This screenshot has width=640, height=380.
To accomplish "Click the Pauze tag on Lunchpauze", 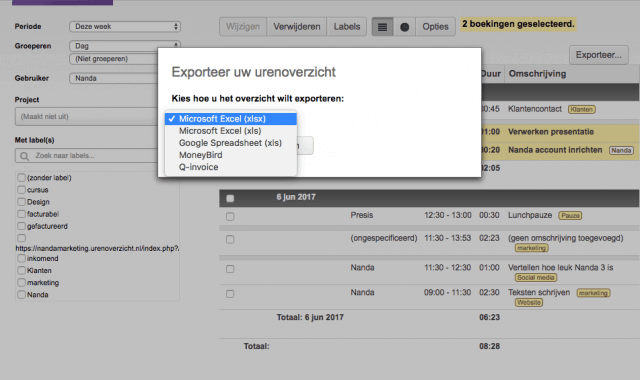I will tap(570, 216).
